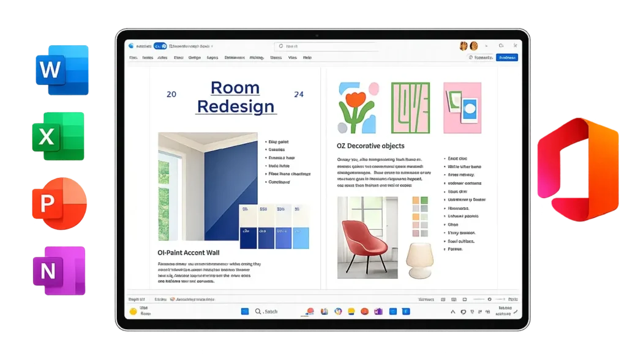Switch to the last view-mode icon in status bar
627x364 pixels.
[x=465, y=299]
